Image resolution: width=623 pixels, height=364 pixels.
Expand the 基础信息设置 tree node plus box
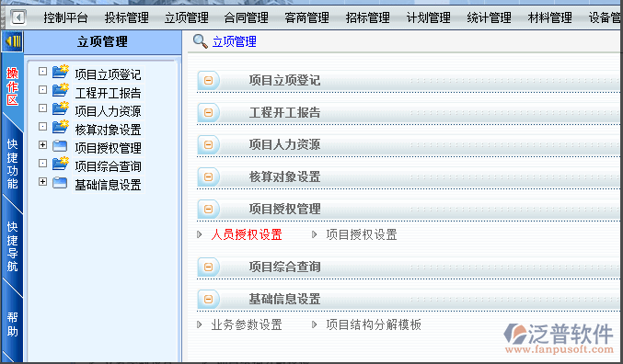42,181
